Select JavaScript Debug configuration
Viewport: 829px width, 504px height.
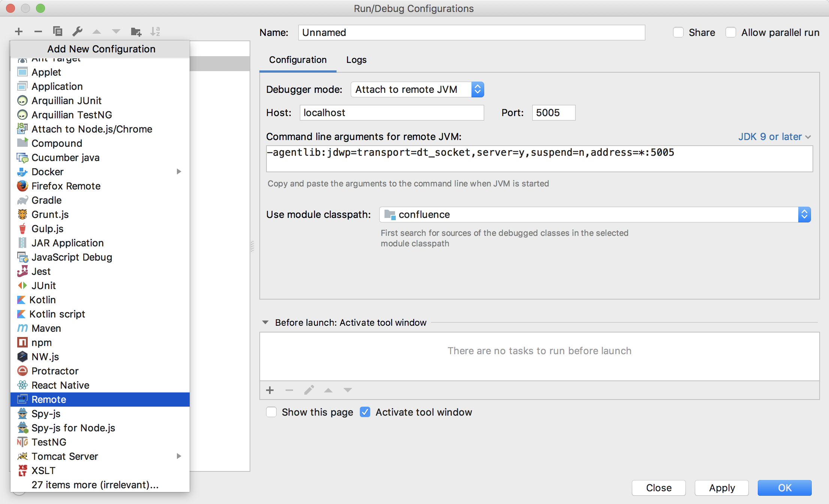pyautogui.click(x=100, y=257)
